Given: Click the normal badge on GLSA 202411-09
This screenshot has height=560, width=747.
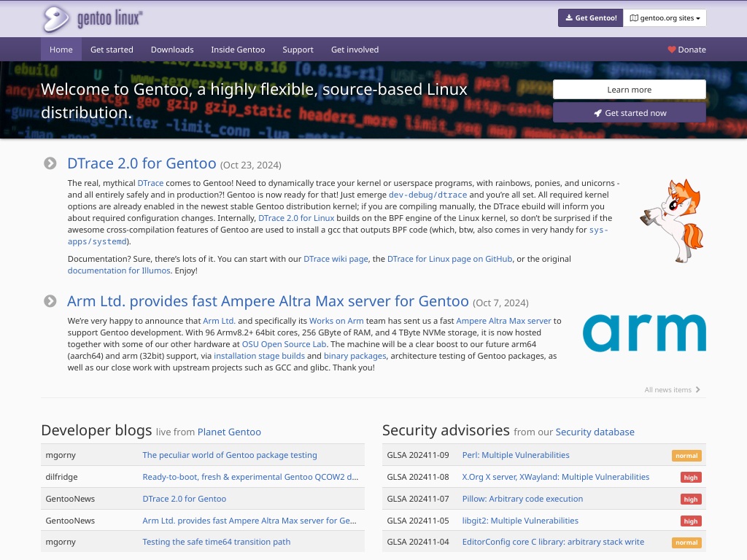Looking at the screenshot, I should point(686,456).
